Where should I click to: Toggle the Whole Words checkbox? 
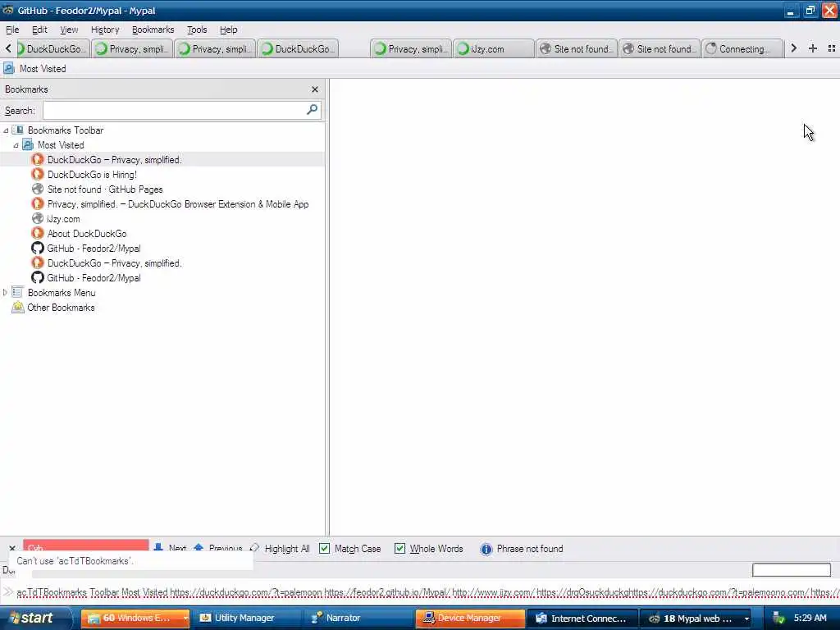(x=399, y=549)
